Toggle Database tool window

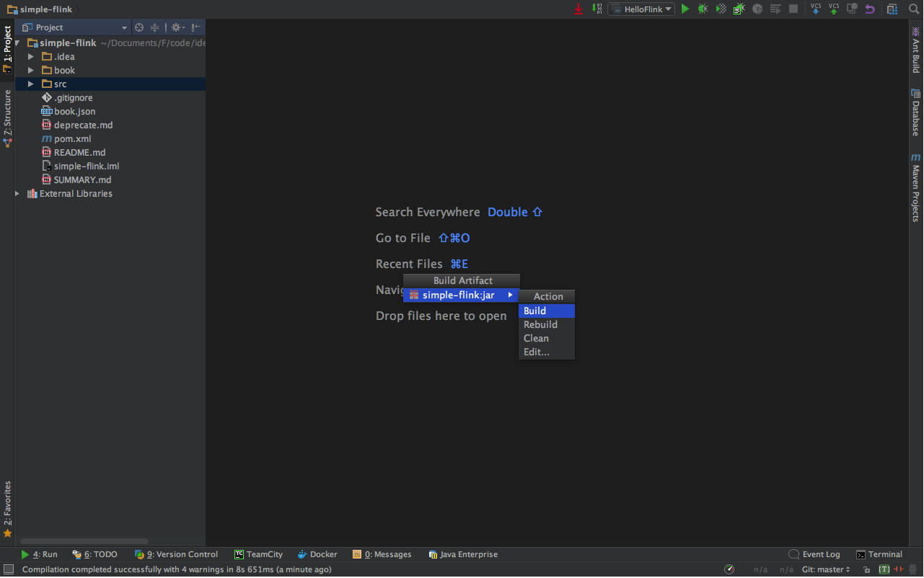(916, 112)
